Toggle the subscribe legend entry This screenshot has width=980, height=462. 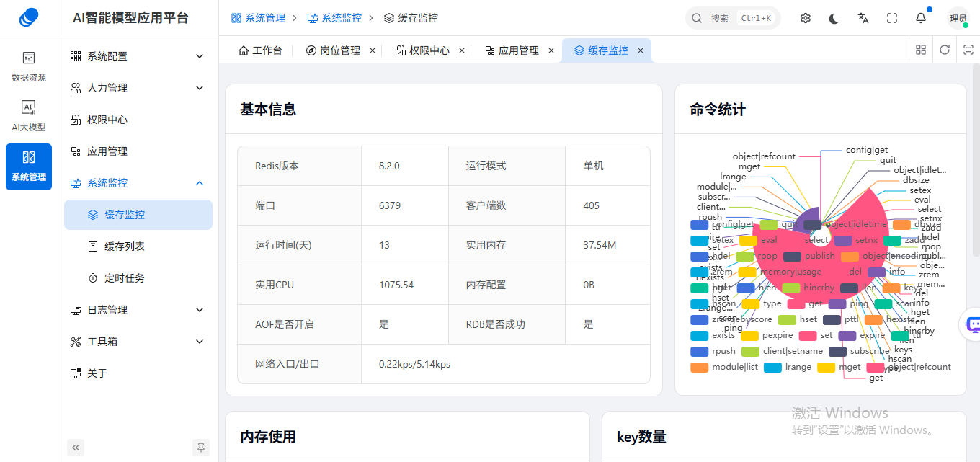tap(859, 351)
